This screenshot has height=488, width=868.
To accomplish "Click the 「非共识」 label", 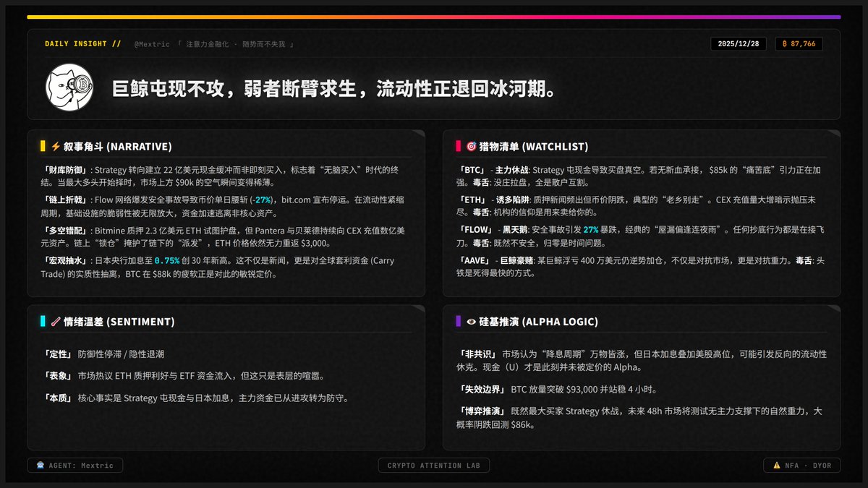I will click(x=478, y=354).
